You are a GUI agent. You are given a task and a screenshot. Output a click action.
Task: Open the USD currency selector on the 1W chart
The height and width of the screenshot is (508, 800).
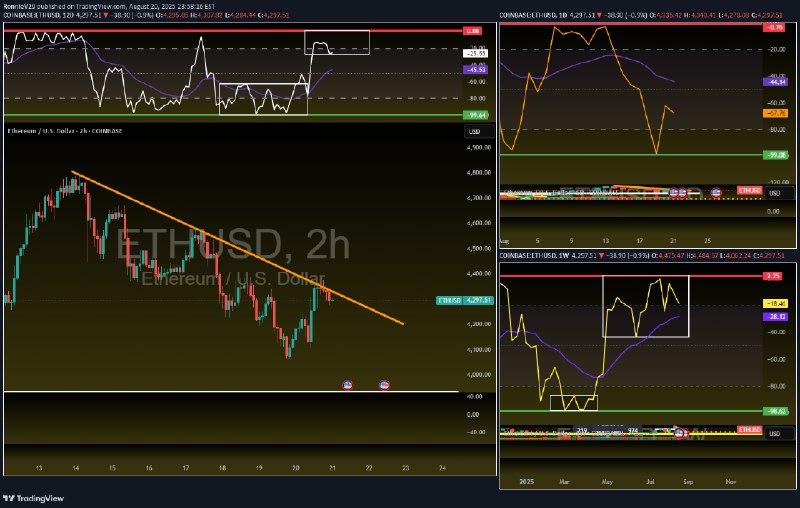pyautogui.click(x=779, y=434)
